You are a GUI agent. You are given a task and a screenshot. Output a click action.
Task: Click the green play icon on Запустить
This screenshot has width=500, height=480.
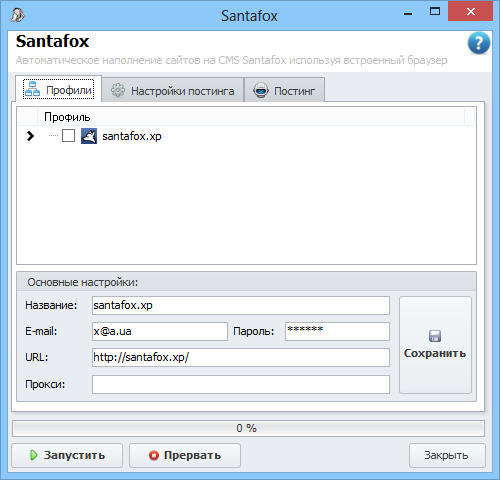[x=34, y=455]
